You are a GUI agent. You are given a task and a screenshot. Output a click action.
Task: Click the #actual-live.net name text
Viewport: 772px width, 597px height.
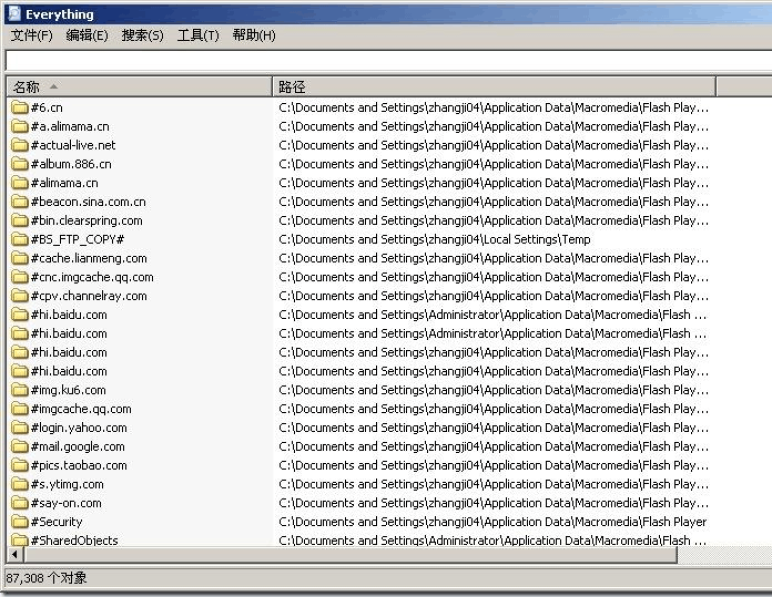coord(73,145)
